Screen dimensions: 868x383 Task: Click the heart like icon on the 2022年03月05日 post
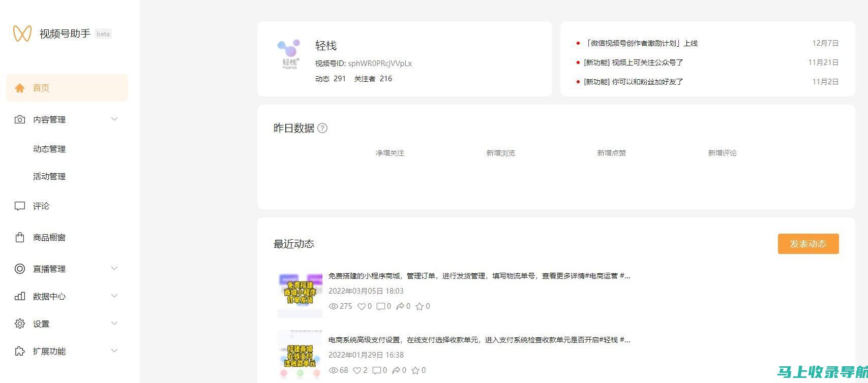[x=362, y=306]
